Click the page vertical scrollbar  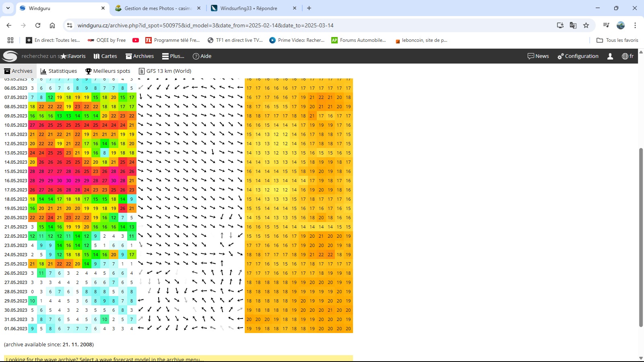pos(641,237)
